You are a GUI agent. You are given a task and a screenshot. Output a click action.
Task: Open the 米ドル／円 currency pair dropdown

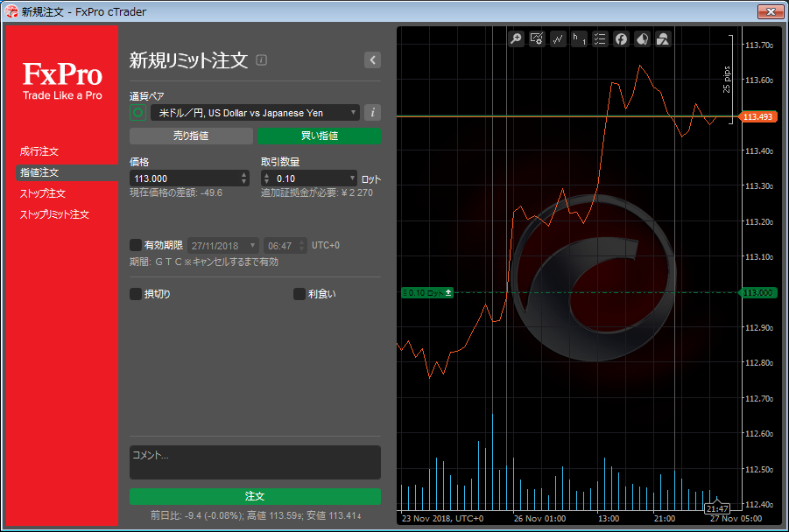coord(255,113)
